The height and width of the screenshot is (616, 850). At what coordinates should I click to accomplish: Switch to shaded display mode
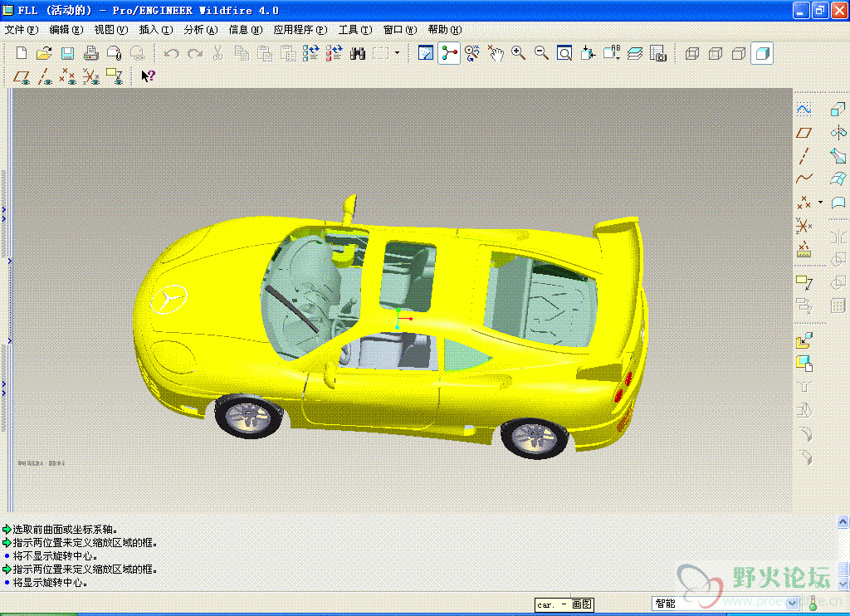click(762, 53)
